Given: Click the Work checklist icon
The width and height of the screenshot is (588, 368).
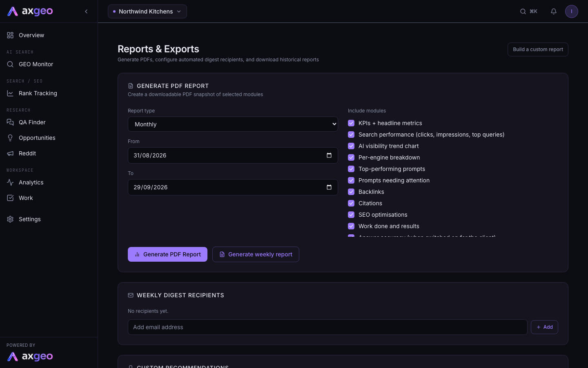Looking at the screenshot, I should point(10,198).
